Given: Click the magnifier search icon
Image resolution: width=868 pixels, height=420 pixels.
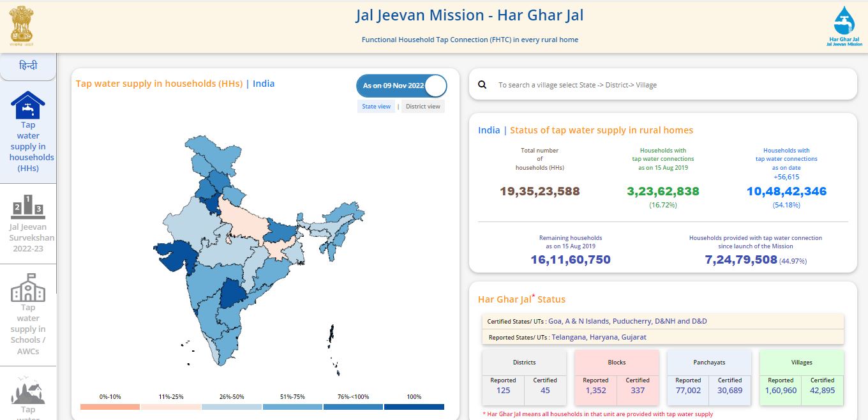Looking at the screenshot, I should click(x=483, y=85).
